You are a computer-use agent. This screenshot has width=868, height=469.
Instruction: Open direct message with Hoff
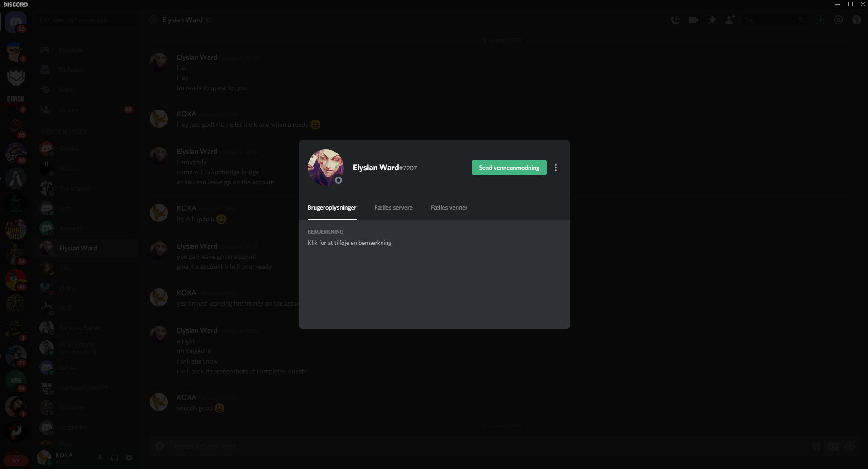86,308
